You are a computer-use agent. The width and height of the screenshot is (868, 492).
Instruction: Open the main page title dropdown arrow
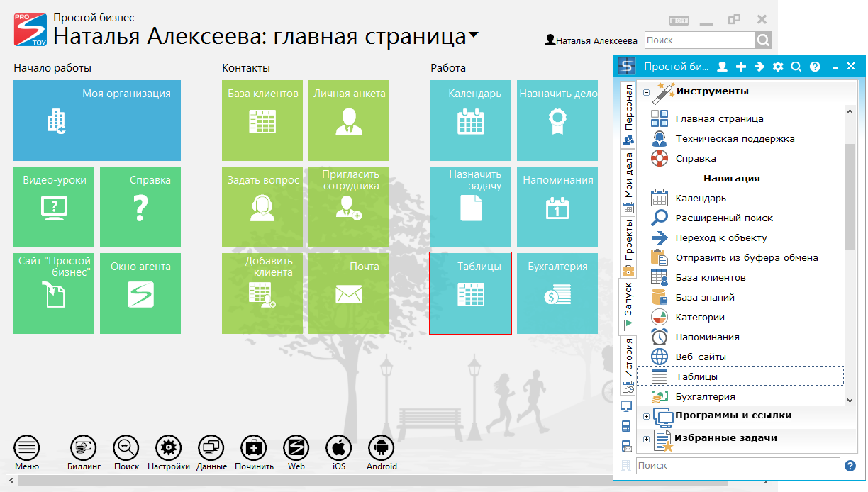(474, 35)
